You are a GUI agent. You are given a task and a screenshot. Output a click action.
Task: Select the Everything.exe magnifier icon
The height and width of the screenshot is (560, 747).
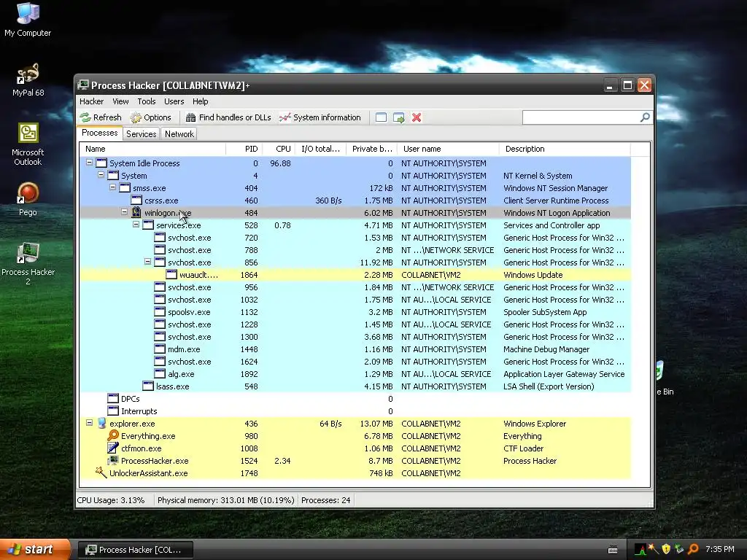click(113, 435)
